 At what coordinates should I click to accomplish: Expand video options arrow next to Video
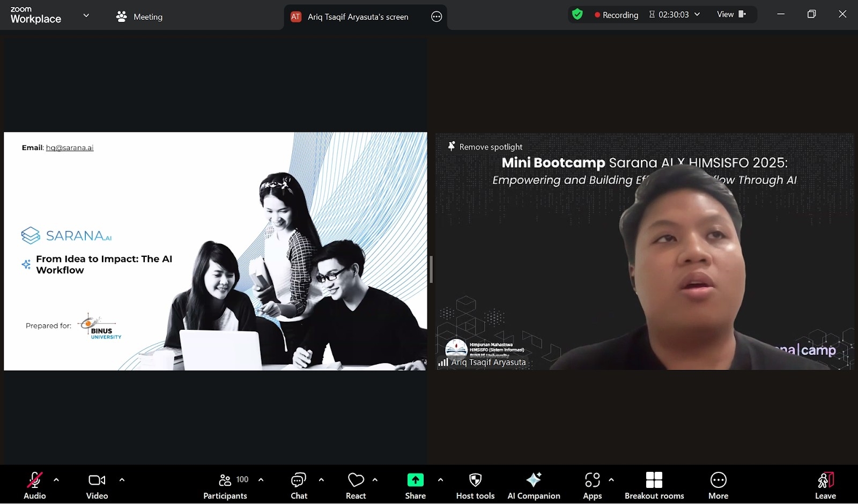coord(122,480)
